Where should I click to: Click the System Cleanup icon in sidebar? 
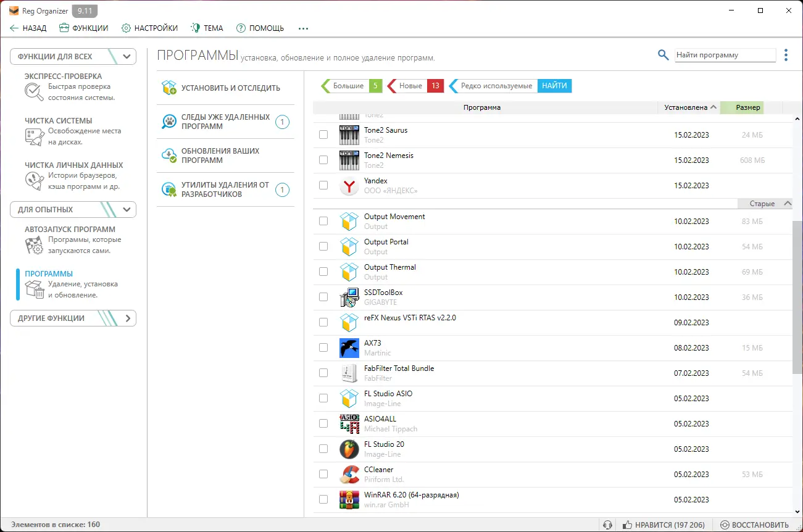(x=33, y=136)
